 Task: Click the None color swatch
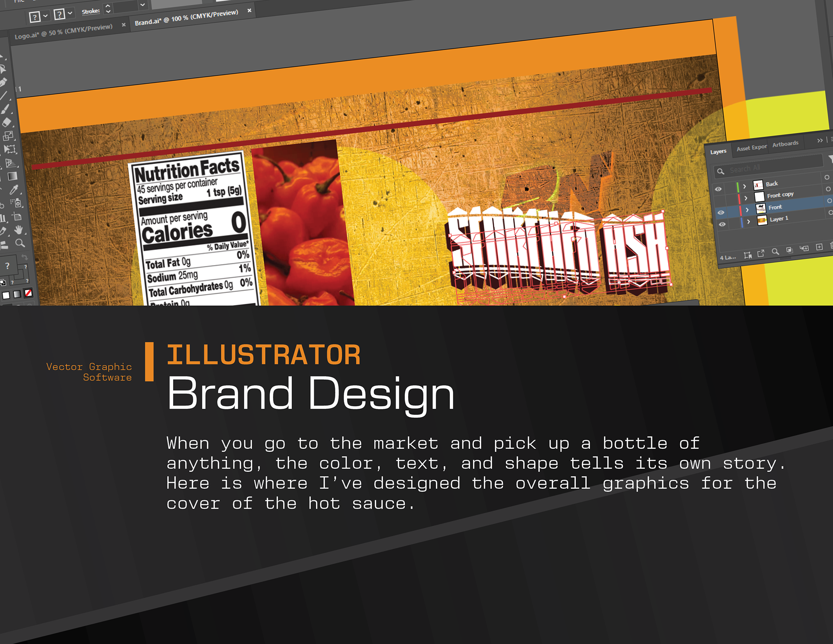click(28, 293)
